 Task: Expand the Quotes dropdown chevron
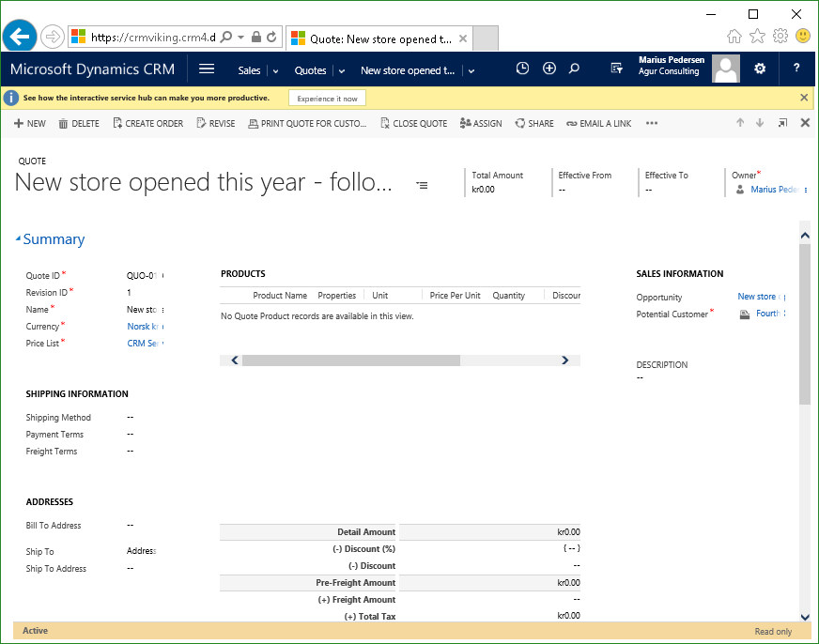click(x=342, y=71)
